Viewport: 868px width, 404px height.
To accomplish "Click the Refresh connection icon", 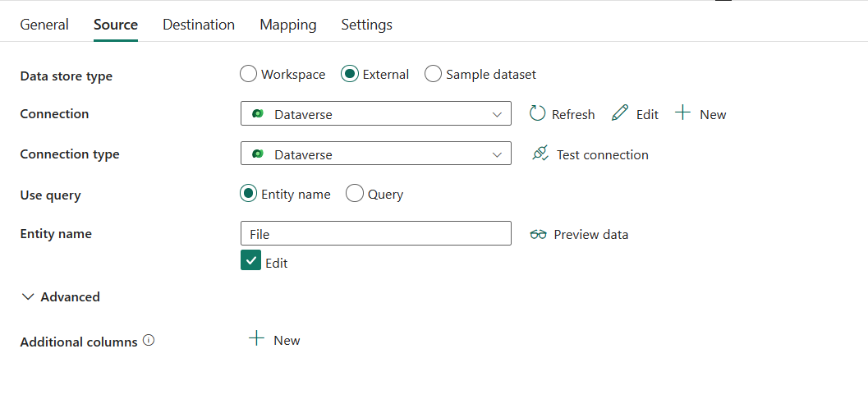I will click(x=538, y=113).
